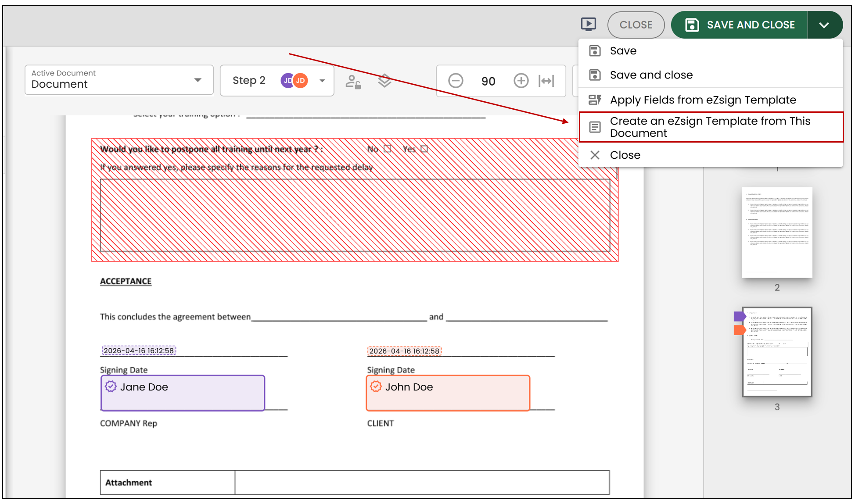Screen dimensions: 855x504
Task: Check the No checkbox for postponing training
Action: pos(387,149)
